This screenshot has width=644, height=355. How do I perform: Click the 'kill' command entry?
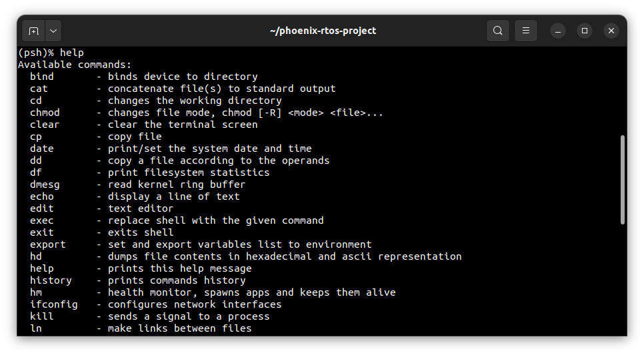(42, 316)
